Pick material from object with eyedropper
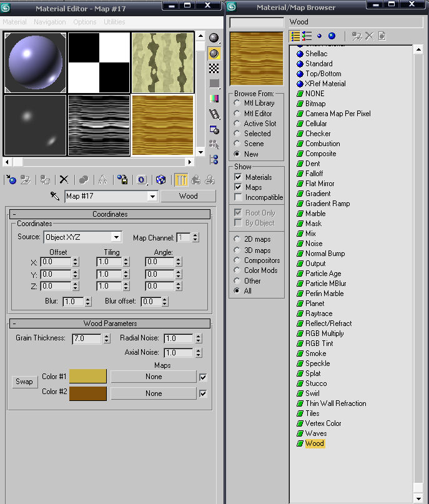The width and height of the screenshot is (429, 504). pos(55,196)
